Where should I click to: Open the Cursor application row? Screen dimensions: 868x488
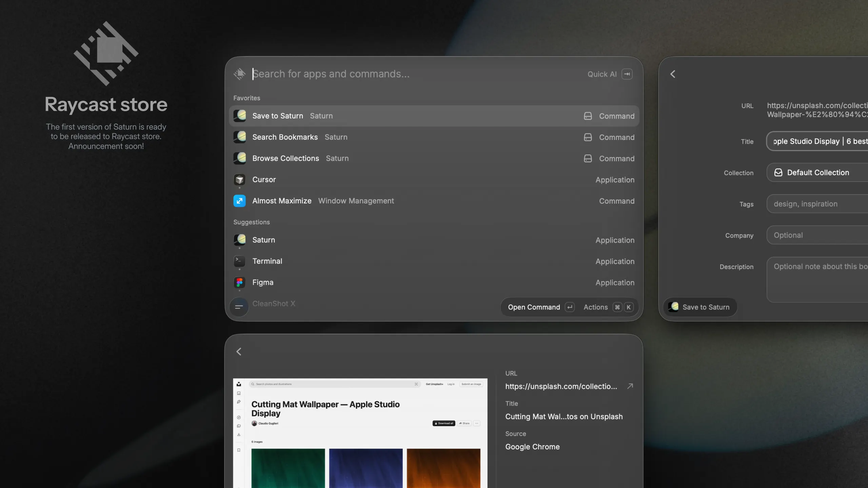[434, 180]
